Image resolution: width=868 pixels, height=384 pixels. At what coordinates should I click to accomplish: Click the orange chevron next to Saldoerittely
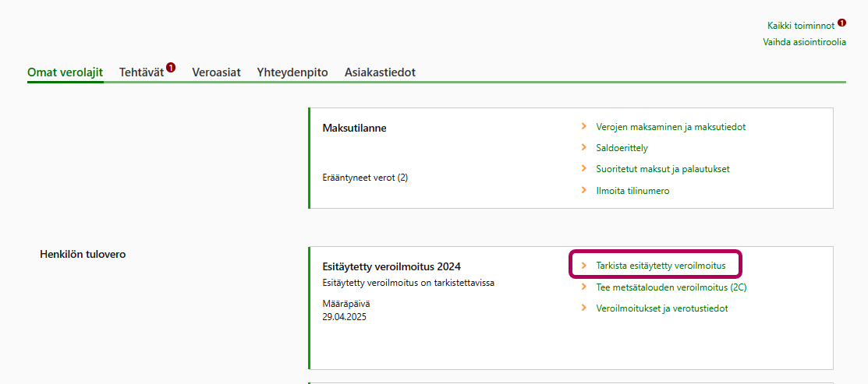tap(584, 147)
